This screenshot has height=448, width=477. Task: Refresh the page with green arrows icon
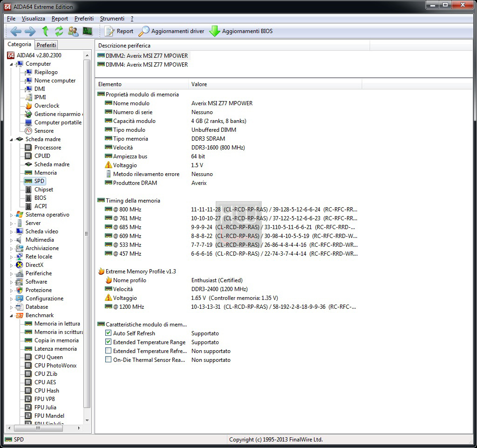pos(59,31)
